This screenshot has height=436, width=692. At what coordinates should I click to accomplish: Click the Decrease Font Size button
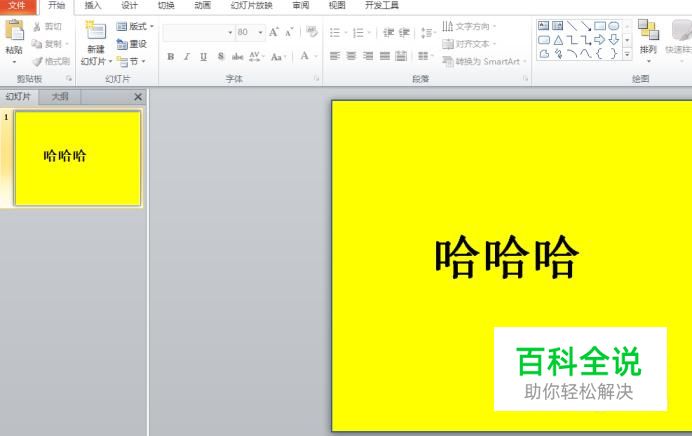click(289, 32)
